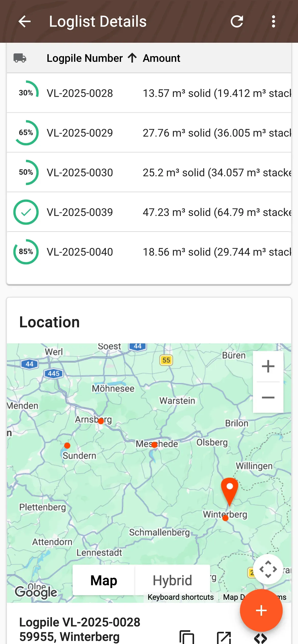The height and width of the screenshot is (644, 298).
Task: Switch the map to the Map view
Action: [104, 580]
